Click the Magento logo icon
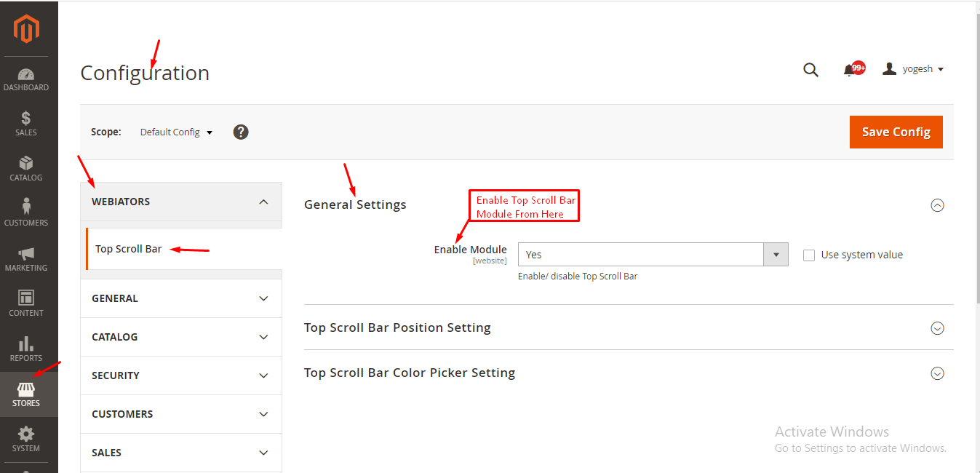Screen dimensions: 980x473 [26, 29]
